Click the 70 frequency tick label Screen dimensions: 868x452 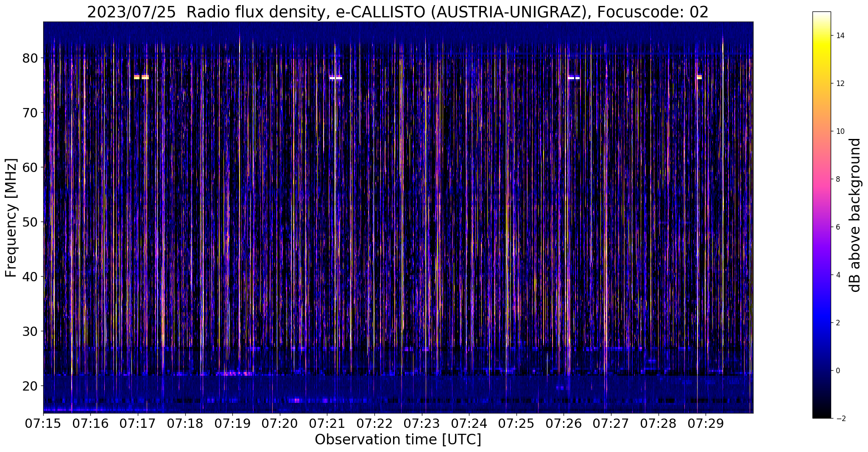(x=30, y=113)
